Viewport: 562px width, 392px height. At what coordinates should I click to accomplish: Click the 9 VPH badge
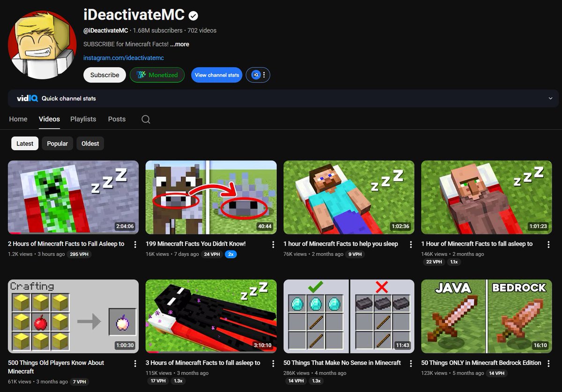[355, 254]
